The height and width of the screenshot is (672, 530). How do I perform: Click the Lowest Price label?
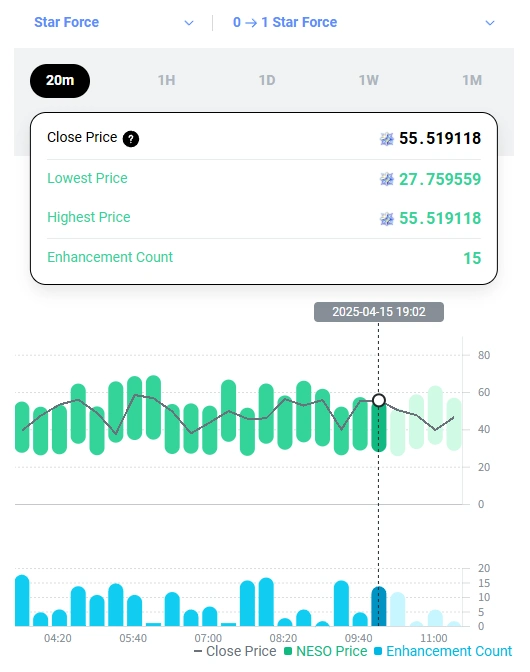(87, 178)
